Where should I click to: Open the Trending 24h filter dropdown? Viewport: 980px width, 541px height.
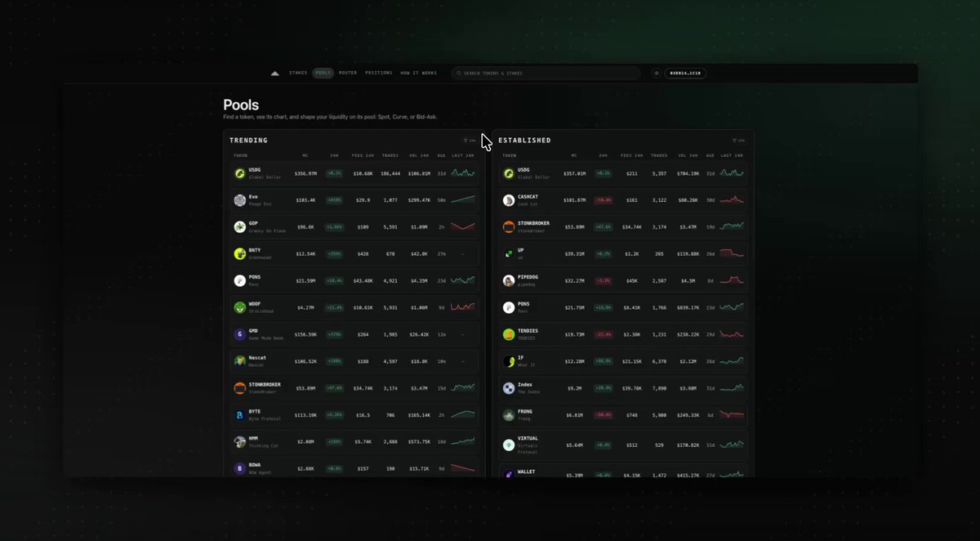pos(470,141)
